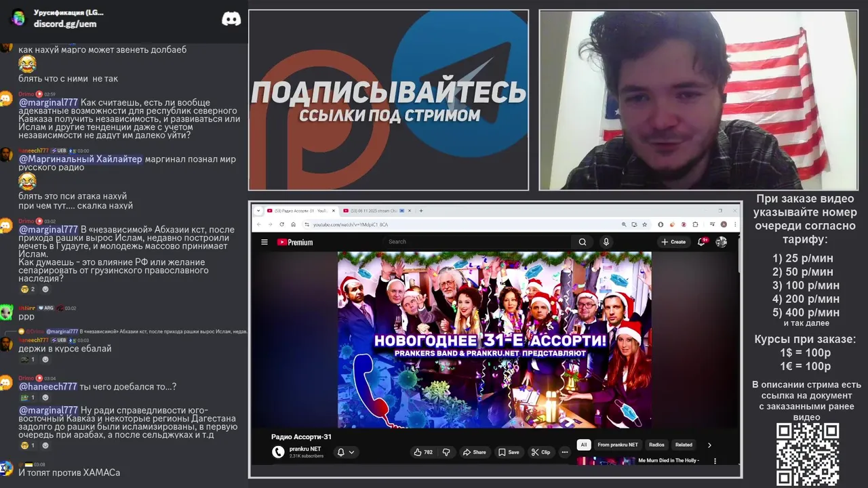Screen dimensions: 868x488
Task: Show next filter chips with right chevron
Action: point(709,445)
